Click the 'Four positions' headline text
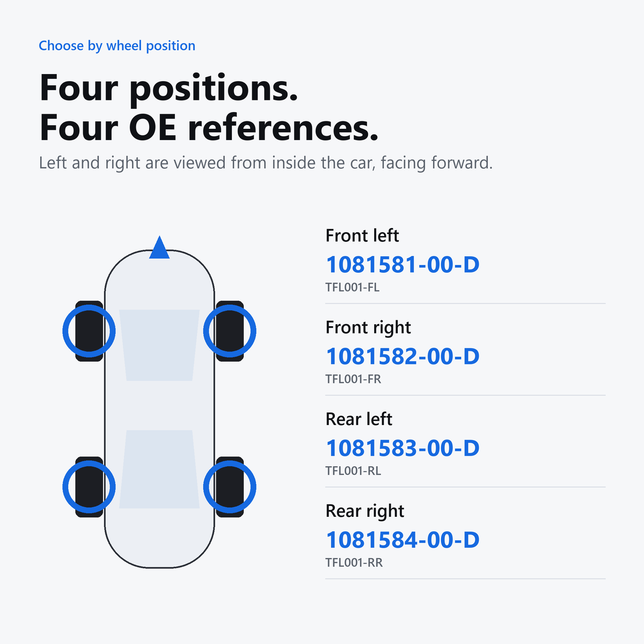The image size is (644, 644). [169, 88]
